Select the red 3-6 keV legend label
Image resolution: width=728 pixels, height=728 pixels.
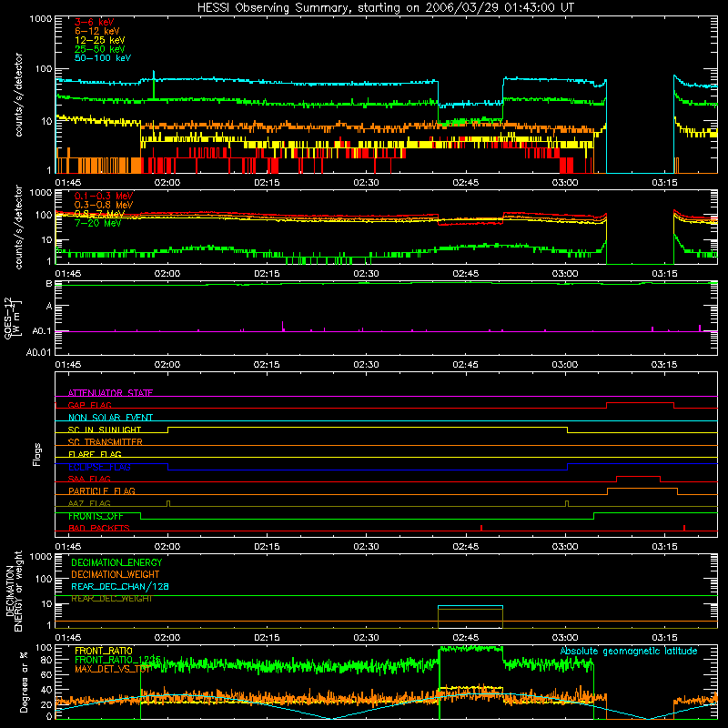(x=94, y=22)
